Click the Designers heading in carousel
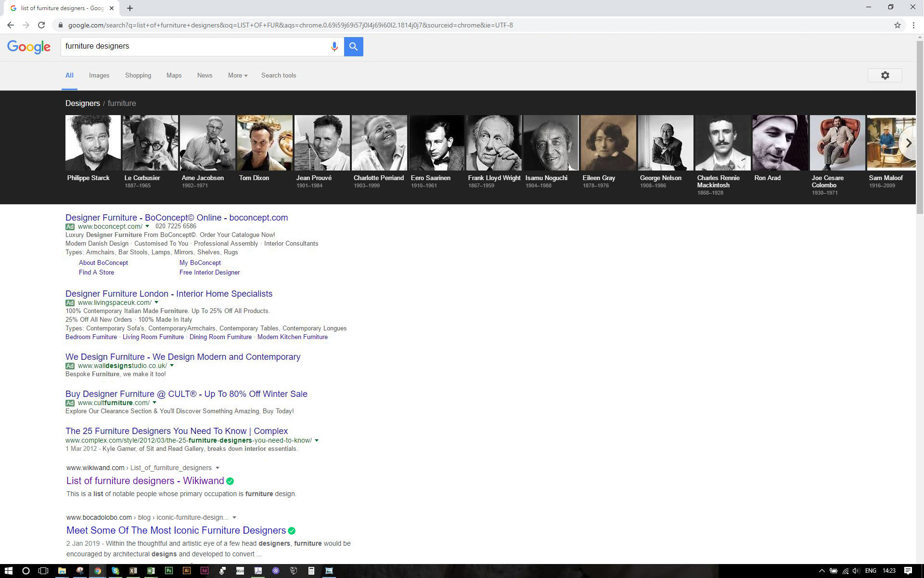 click(83, 104)
